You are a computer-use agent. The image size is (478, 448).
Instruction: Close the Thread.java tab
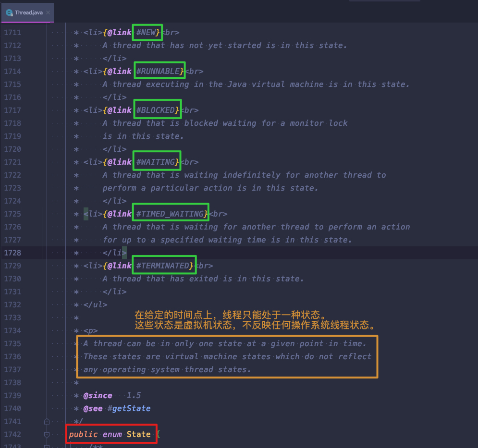(48, 12)
